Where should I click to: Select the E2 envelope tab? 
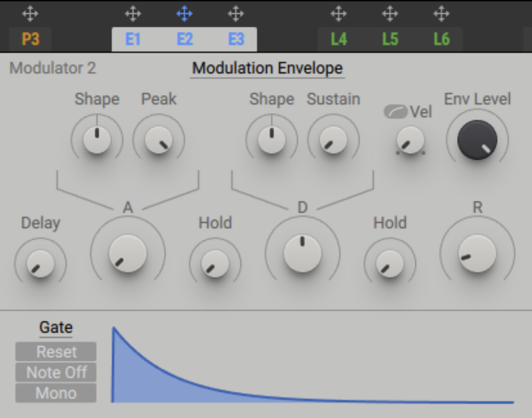pos(184,39)
